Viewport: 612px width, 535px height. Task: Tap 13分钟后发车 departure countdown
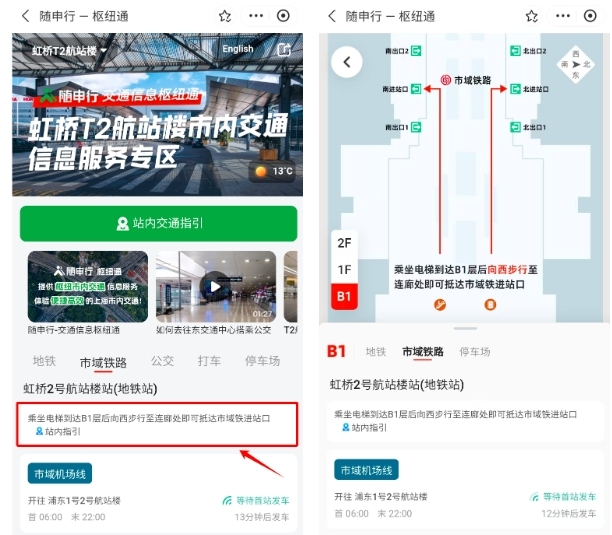262,517
